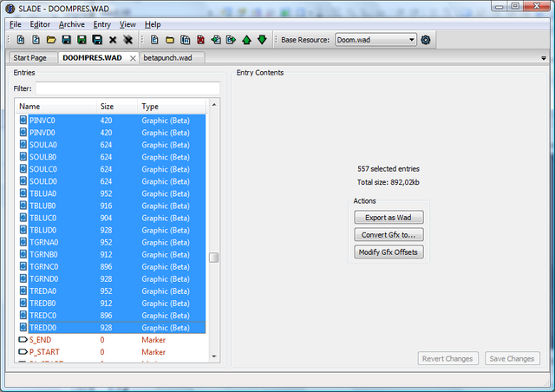Export entry using the export icon
Image resolution: width=555 pixels, height=392 pixels.
pos(232,40)
